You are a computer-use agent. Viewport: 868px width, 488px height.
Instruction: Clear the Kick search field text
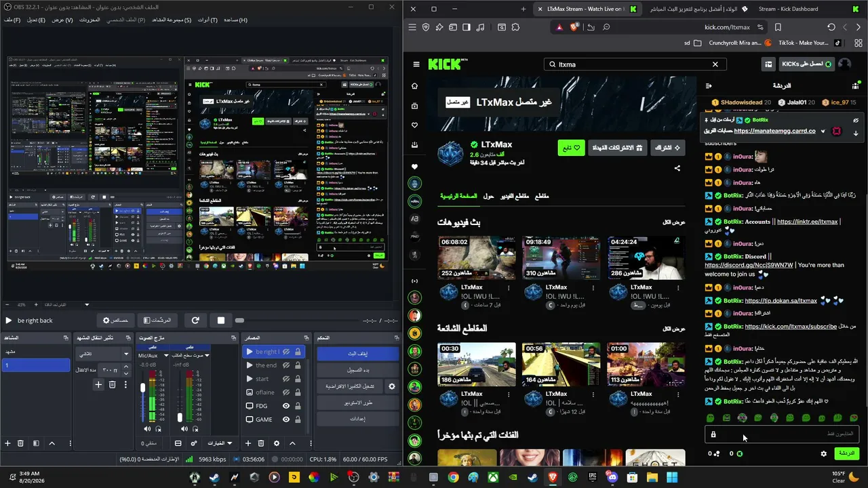[x=715, y=64]
